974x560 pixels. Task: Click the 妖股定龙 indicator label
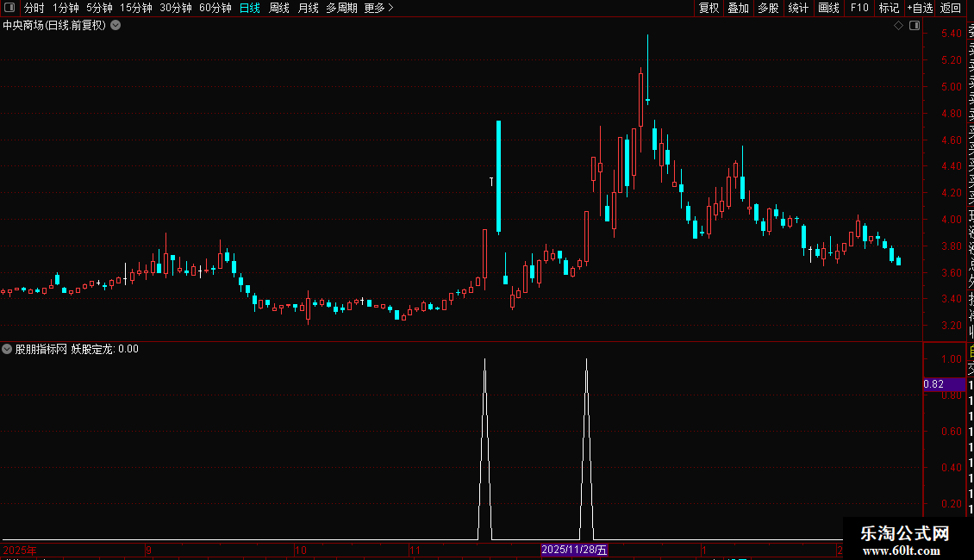click(92, 349)
